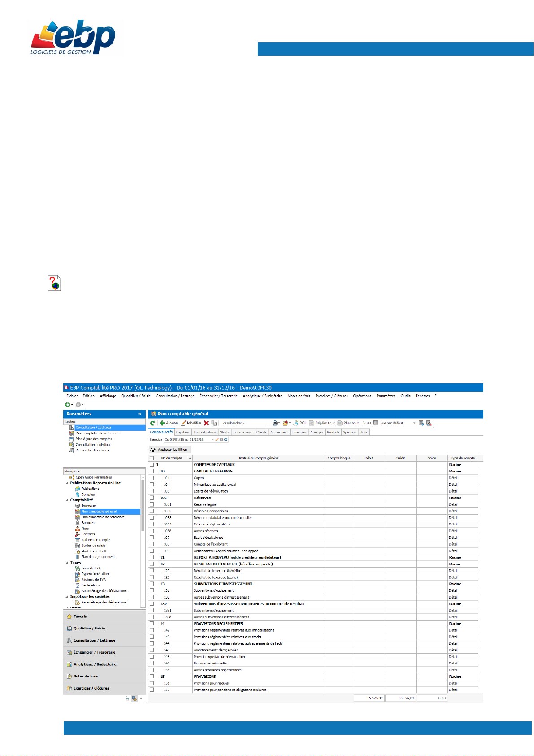Viewport: 534px width, 756px height.
Task: Check the box for account 139
Action: (152, 604)
